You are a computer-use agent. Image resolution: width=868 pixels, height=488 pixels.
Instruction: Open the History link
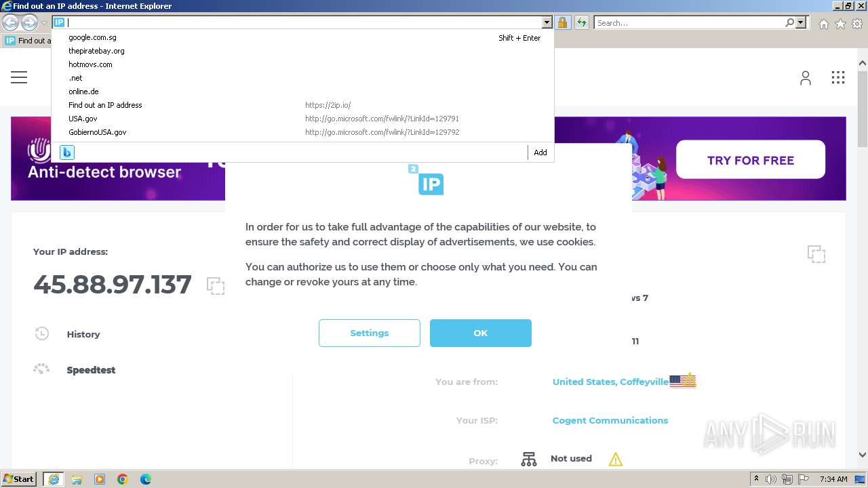pos(83,334)
